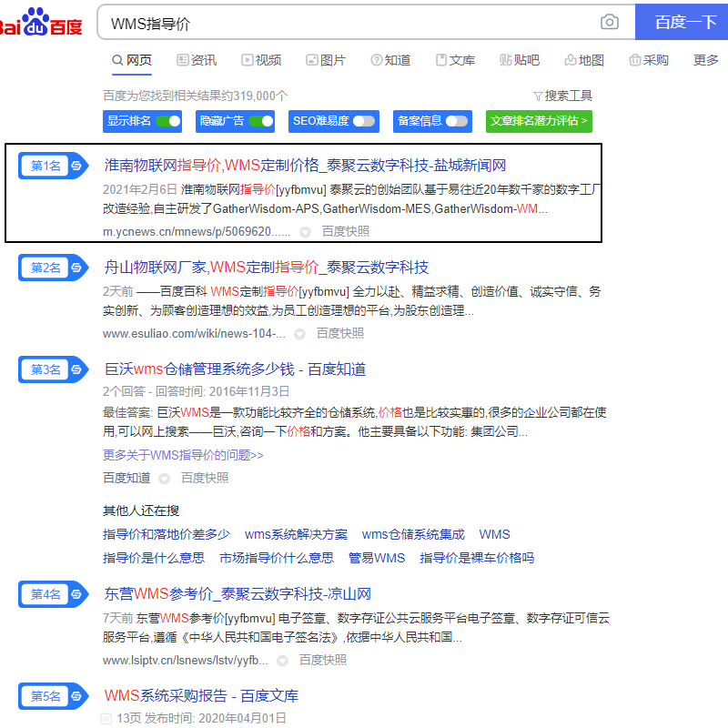Expand the 更多 menu
The image size is (728, 728).
(706, 60)
